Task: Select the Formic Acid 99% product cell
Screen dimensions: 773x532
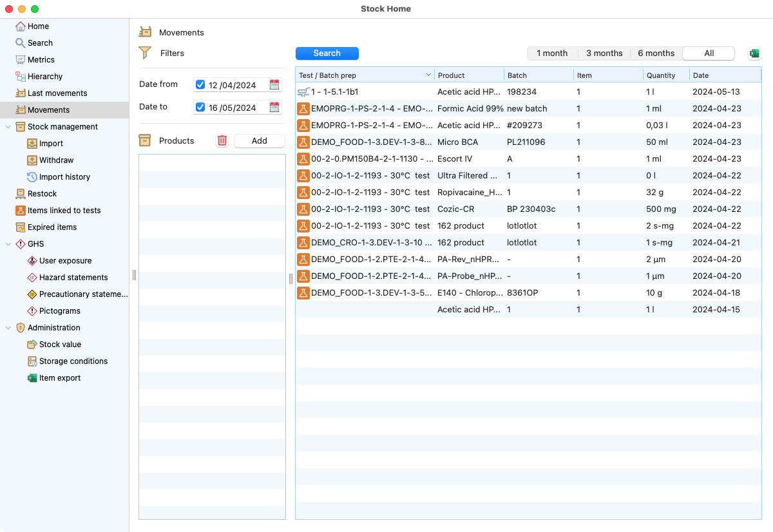Action: (x=470, y=109)
